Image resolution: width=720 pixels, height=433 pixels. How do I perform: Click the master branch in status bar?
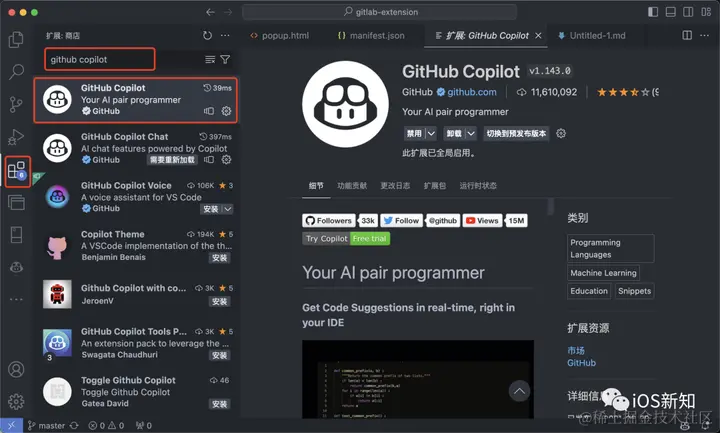pyautogui.click(x=46, y=425)
